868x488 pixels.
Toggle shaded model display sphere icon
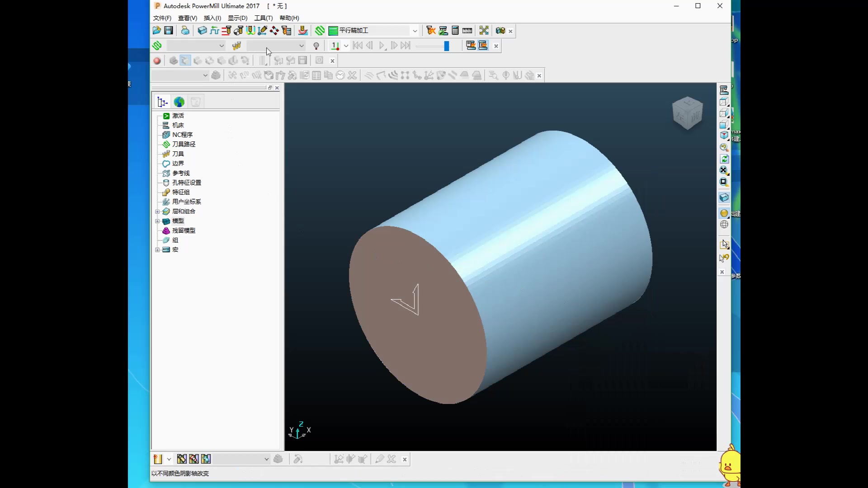point(724,213)
